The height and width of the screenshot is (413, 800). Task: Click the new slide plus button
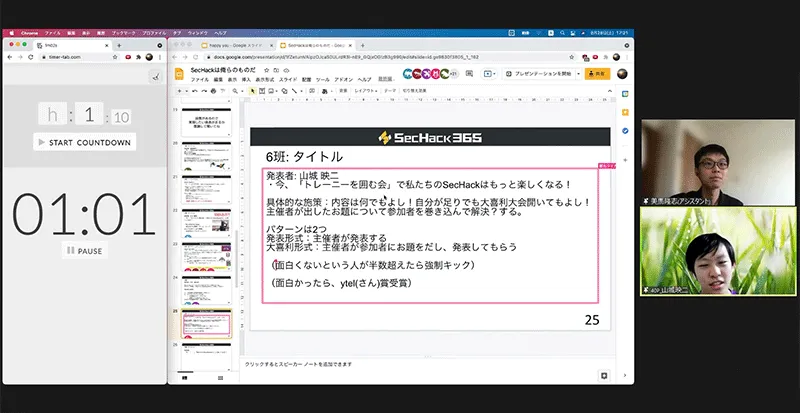coord(180,91)
